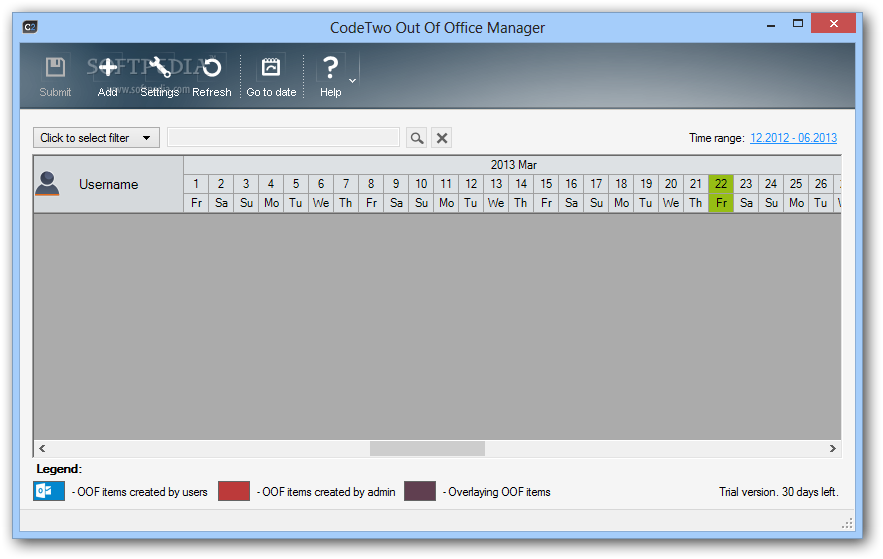
Task: Add a new out of office item
Action: (108, 77)
